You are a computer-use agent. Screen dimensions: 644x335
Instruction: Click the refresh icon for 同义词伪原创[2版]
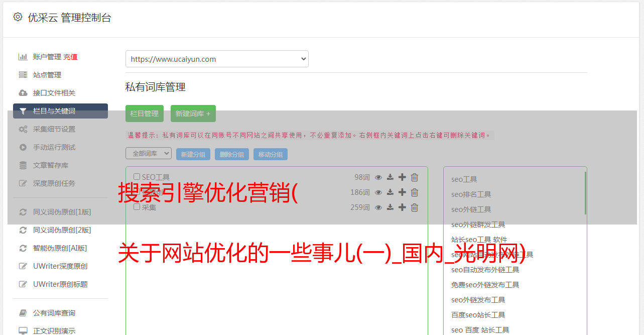[x=23, y=230]
